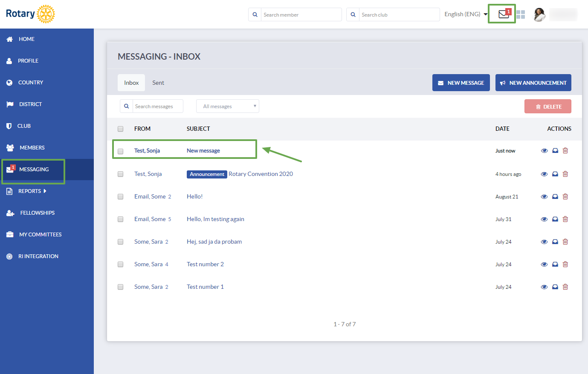
Task: Click the user profile avatar
Action: tap(539, 14)
